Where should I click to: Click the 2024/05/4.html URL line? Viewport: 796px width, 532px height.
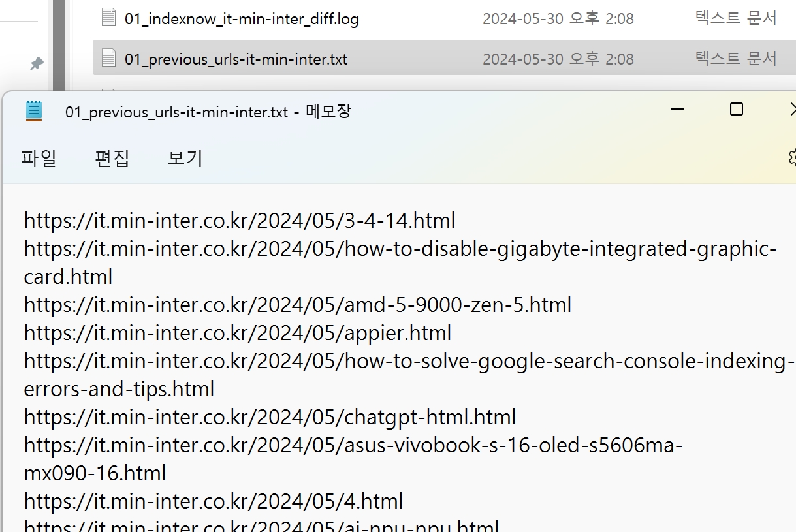coord(214,501)
